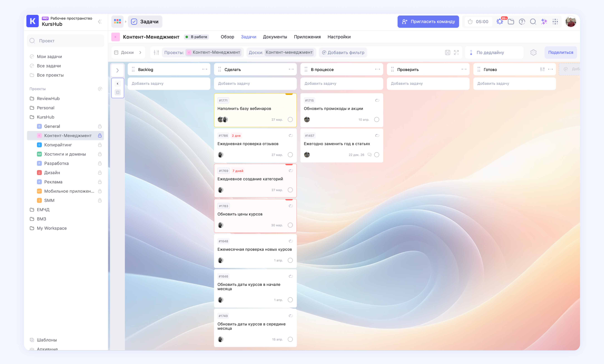The image size is (604, 364).
Task: Expand the Доски boards selector
Action: pos(128,52)
